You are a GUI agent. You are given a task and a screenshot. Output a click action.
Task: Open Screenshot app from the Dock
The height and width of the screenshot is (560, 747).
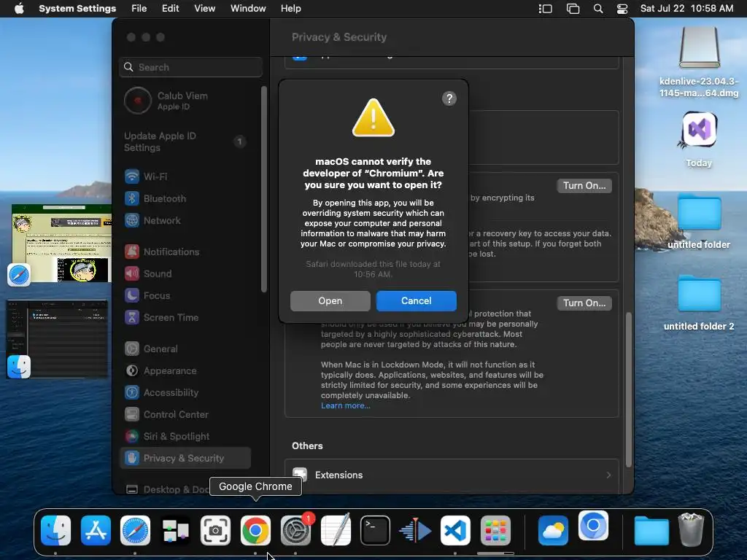point(215,531)
